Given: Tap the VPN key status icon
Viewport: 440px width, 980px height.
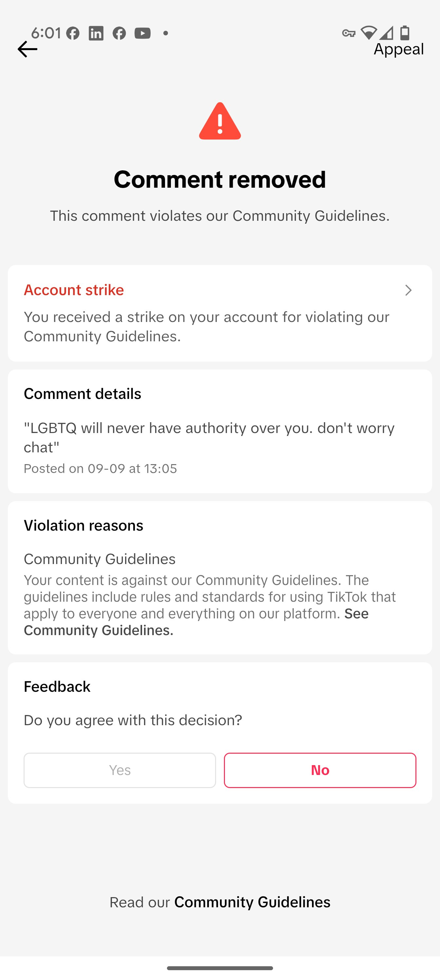Looking at the screenshot, I should pos(348,33).
